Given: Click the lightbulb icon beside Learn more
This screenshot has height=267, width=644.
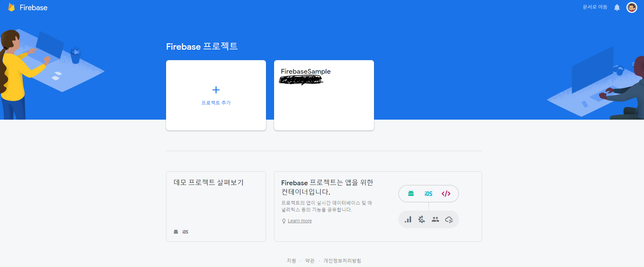Looking at the screenshot, I should pyautogui.click(x=284, y=221).
